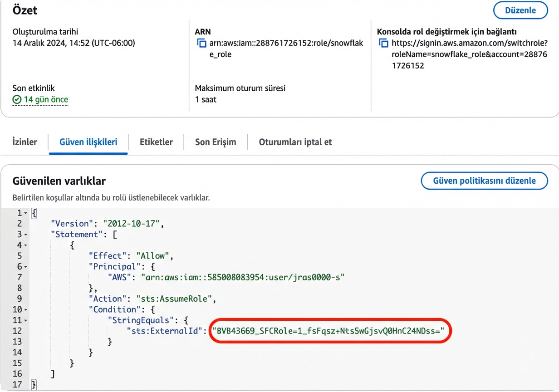Open Güven politikasını düzenle
559x392 pixels.
pos(484,181)
